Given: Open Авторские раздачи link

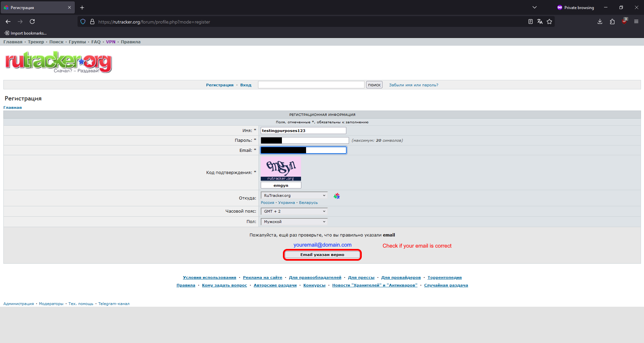Looking at the screenshot, I should (275, 285).
